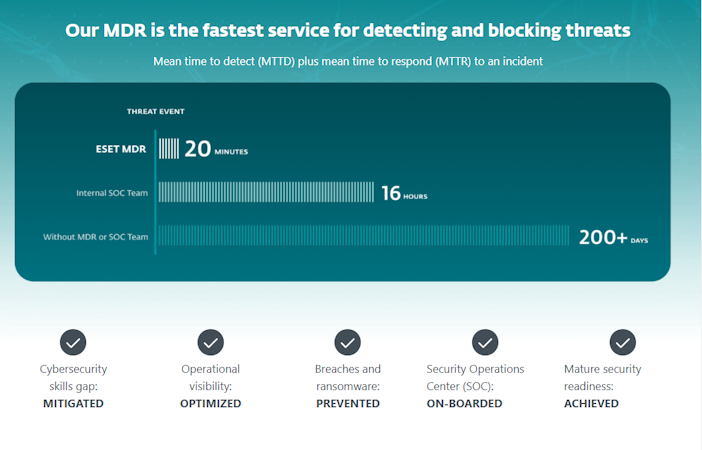Select the ESET MDR row label
The width and height of the screenshot is (702, 450).
tap(120, 150)
